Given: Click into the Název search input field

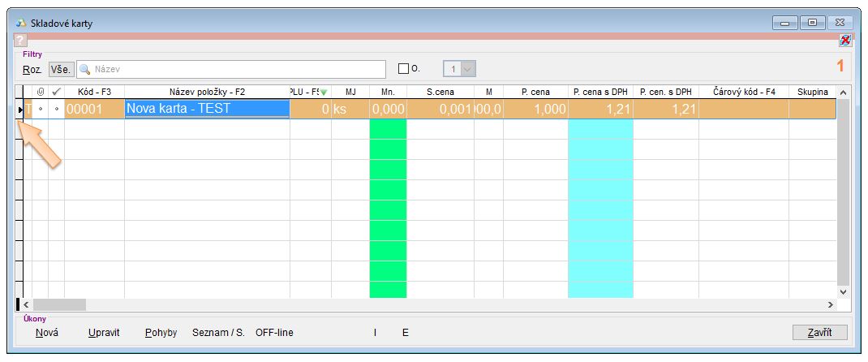Looking at the screenshot, I should click(x=235, y=69).
